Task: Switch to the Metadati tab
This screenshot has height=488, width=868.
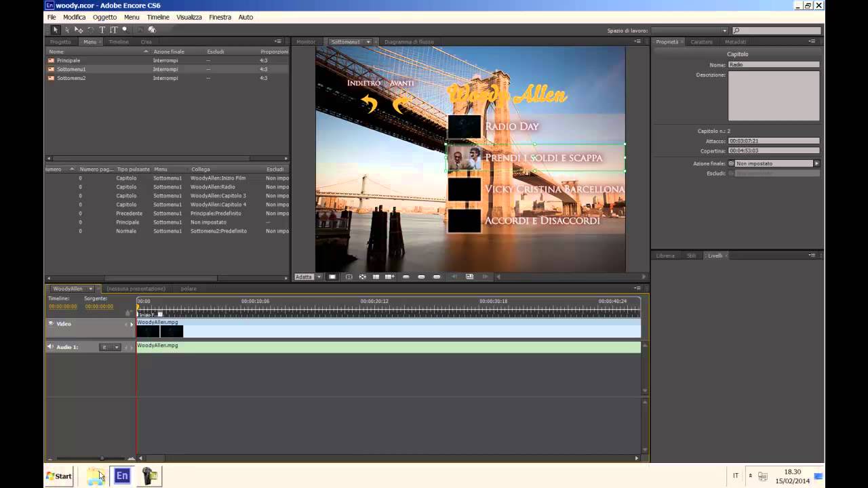Action: (x=735, y=42)
